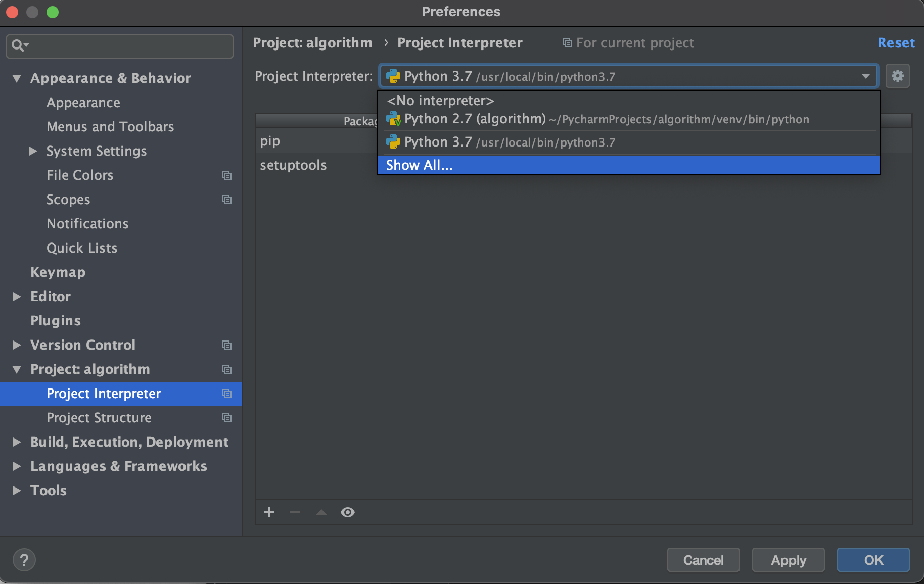The height and width of the screenshot is (584, 924).
Task: Click project-level icon next to Project Interpreter
Action: pyautogui.click(x=227, y=394)
